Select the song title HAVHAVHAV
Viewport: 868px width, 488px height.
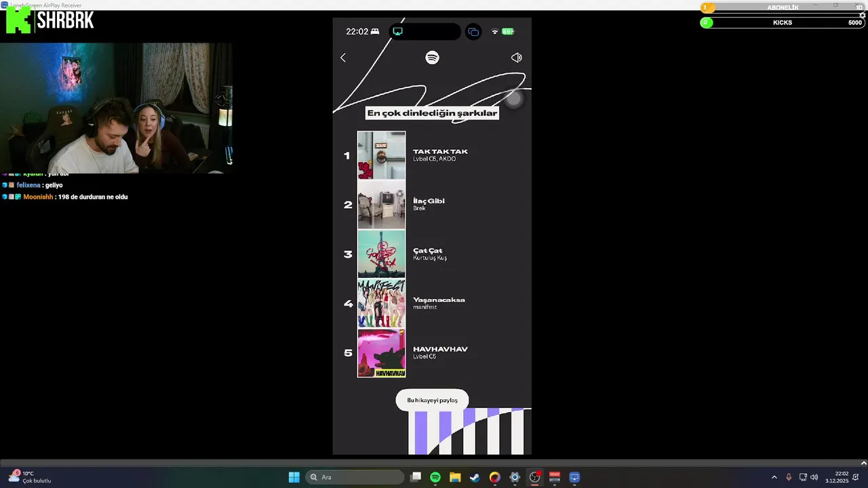pyautogui.click(x=440, y=349)
